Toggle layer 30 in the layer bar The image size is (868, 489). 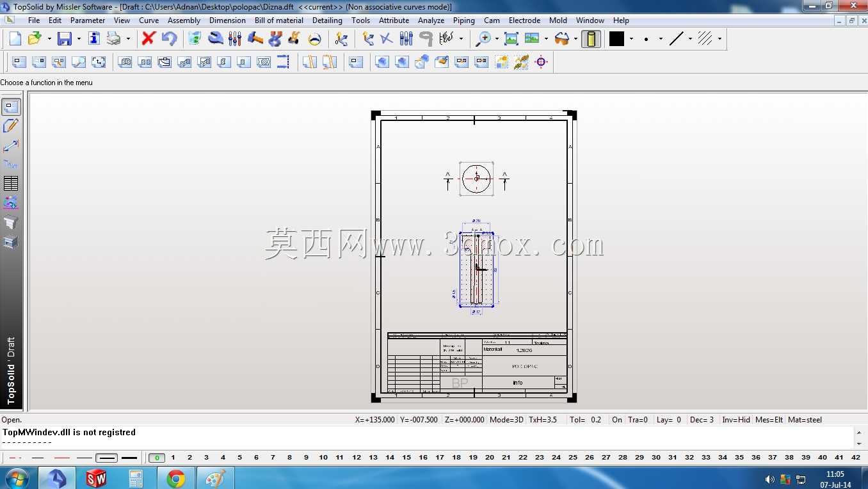tap(656, 458)
